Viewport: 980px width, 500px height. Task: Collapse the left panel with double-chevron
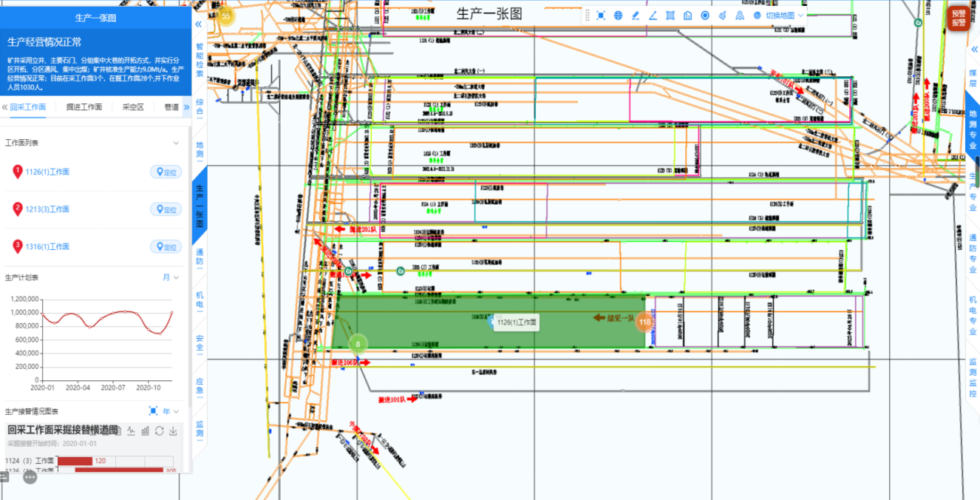click(198, 24)
